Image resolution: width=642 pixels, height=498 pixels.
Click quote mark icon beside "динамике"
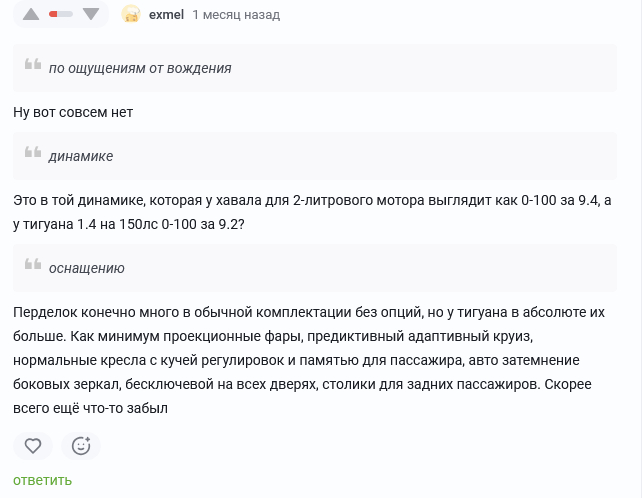[33, 155]
